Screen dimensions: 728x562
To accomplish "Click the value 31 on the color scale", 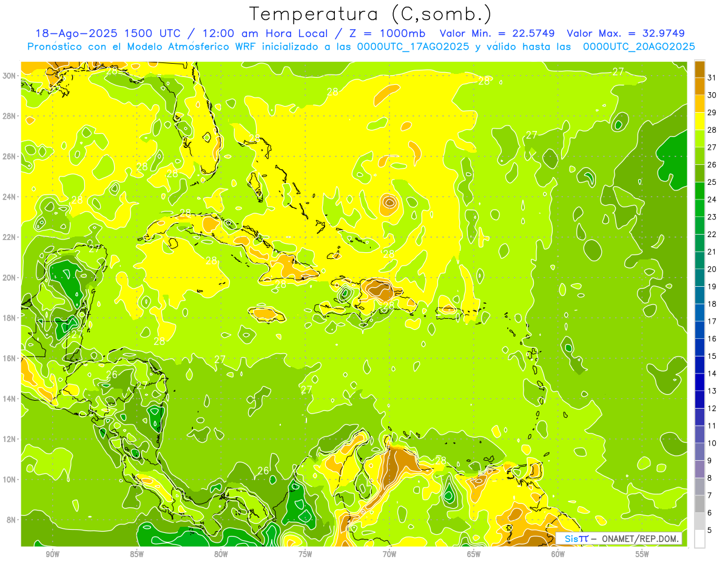I will point(712,78).
